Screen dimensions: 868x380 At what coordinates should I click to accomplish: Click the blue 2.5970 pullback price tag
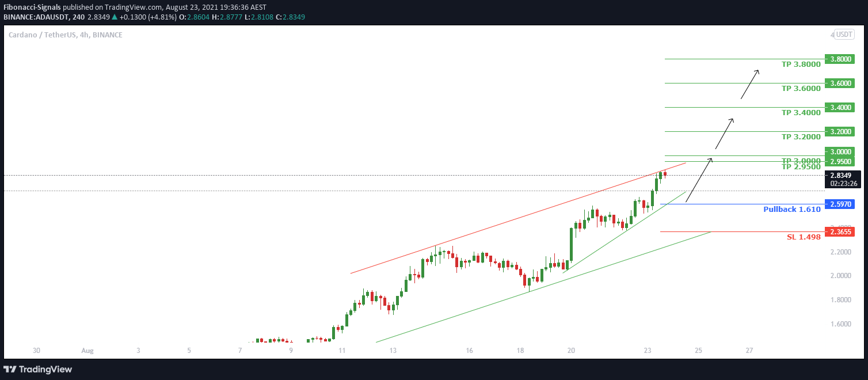click(x=839, y=204)
